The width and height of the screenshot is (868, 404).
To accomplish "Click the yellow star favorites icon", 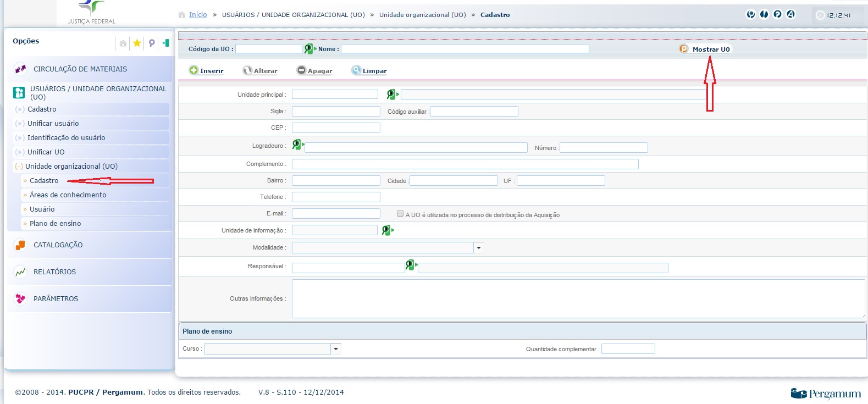I will (137, 43).
